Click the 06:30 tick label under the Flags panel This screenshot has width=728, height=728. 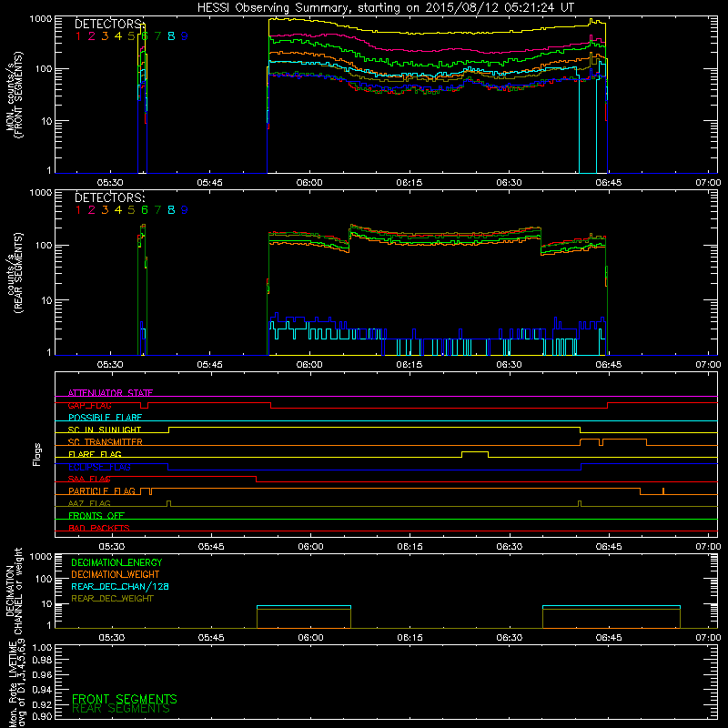pyautogui.click(x=510, y=547)
